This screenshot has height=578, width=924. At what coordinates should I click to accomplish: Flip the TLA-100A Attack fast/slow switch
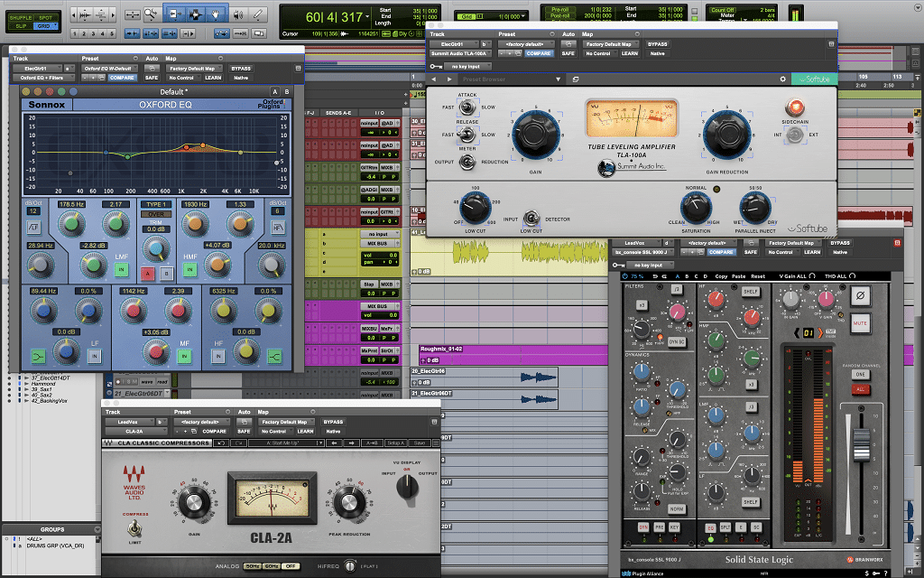(x=467, y=107)
